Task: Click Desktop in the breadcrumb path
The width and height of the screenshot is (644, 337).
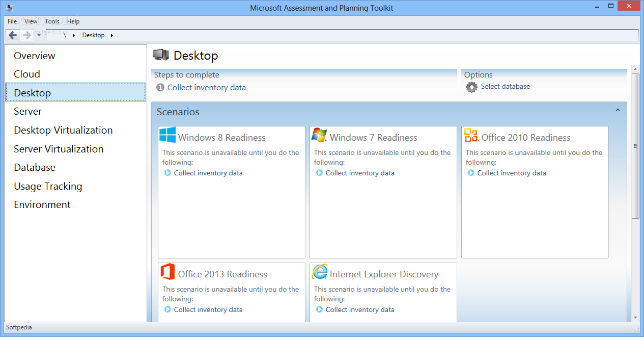Action: (x=93, y=35)
